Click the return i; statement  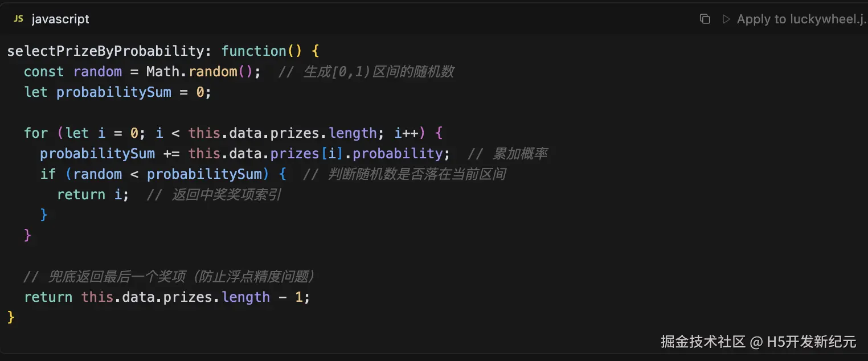[93, 195]
